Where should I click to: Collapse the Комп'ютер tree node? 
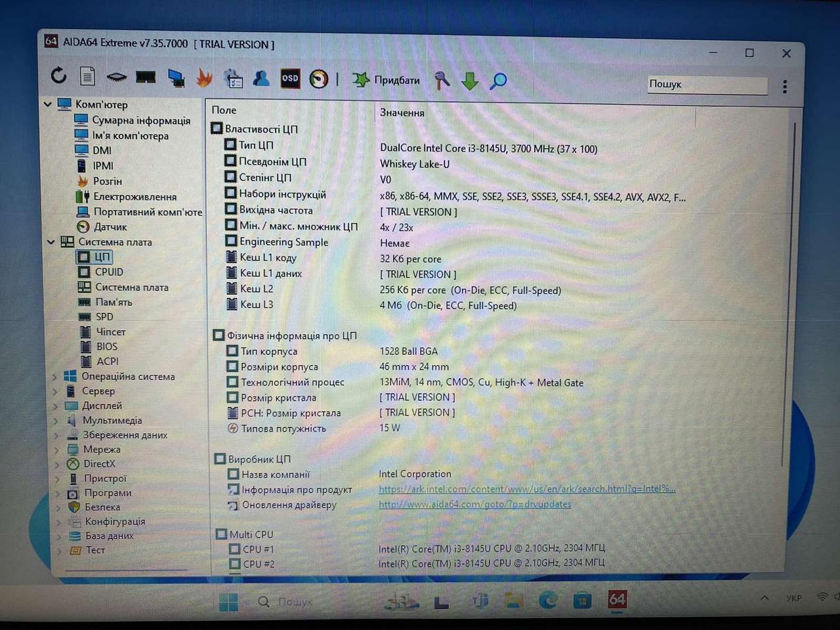pos(47,104)
